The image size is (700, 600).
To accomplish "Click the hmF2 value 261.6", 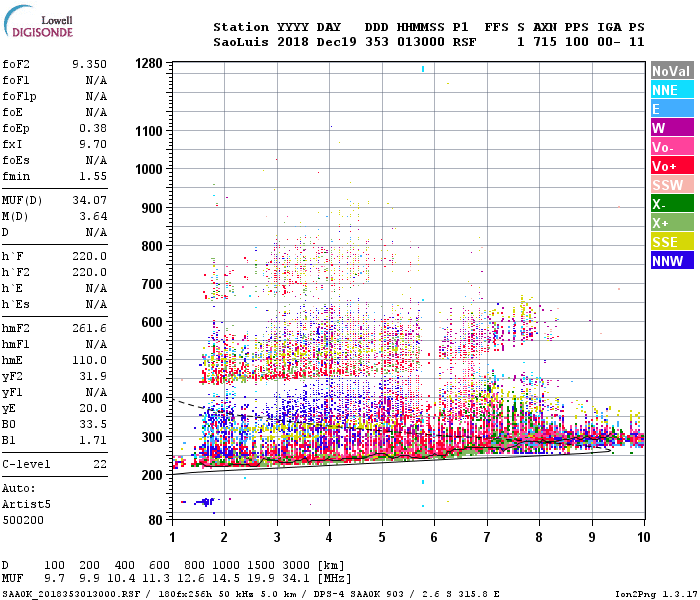I will pyautogui.click(x=90, y=329).
